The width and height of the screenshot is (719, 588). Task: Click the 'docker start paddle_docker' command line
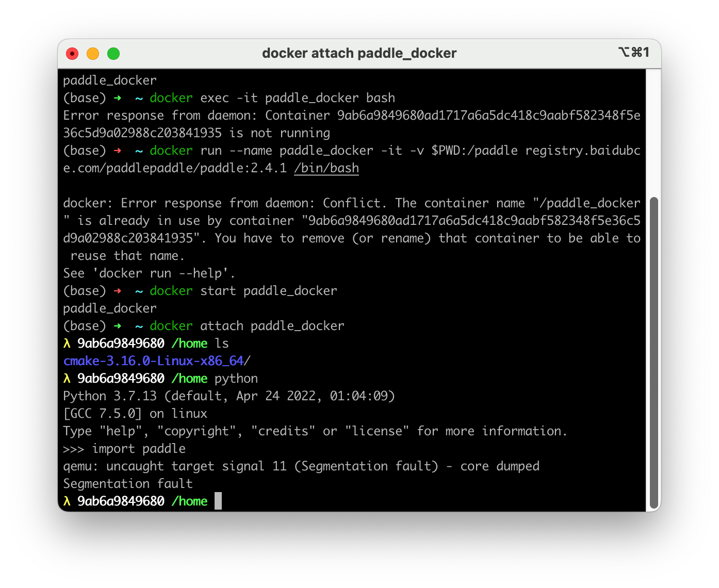click(243, 291)
